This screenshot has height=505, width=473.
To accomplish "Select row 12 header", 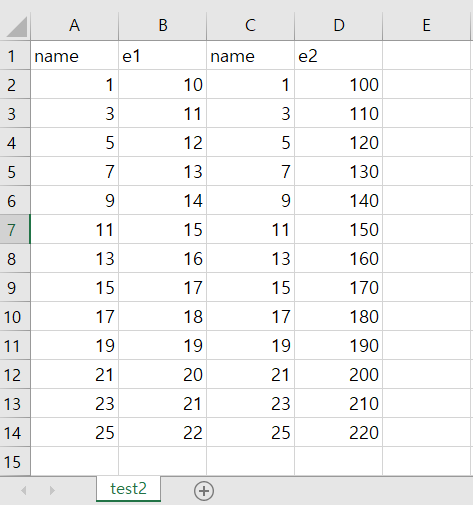I will [15, 374].
